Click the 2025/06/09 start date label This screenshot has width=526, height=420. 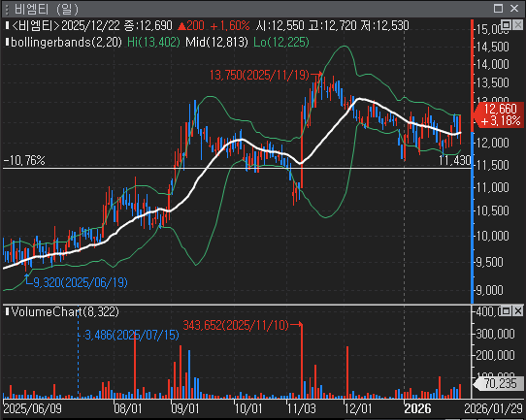33,408
